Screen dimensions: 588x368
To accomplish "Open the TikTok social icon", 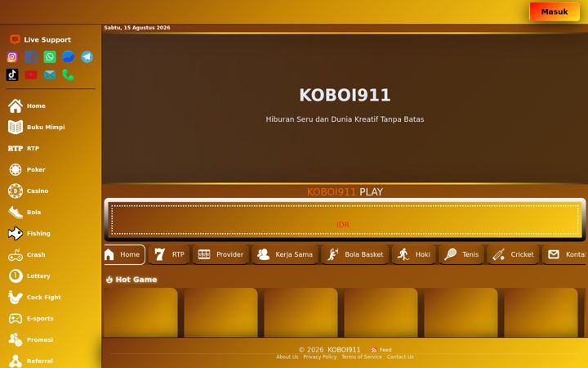I will pos(12,74).
